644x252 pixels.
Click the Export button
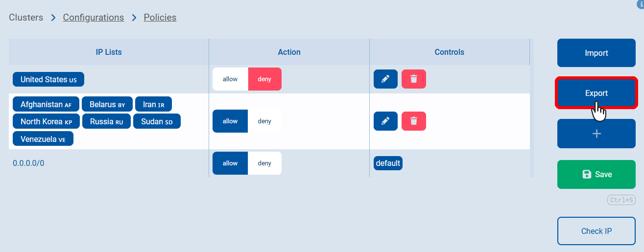pyautogui.click(x=596, y=93)
